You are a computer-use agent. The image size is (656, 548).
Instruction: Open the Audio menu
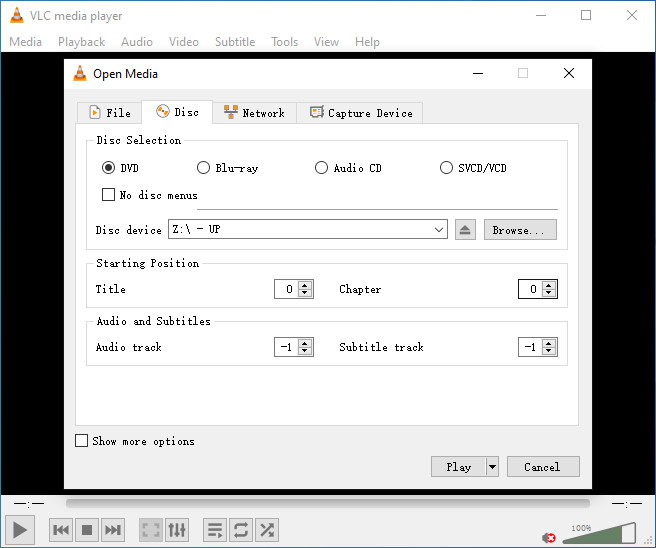pos(137,42)
